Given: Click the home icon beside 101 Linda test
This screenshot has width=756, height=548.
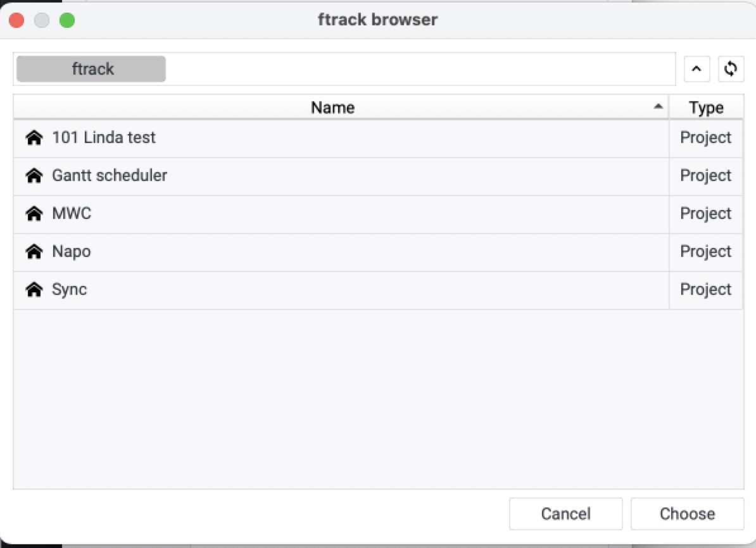Looking at the screenshot, I should [x=35, y=137].
